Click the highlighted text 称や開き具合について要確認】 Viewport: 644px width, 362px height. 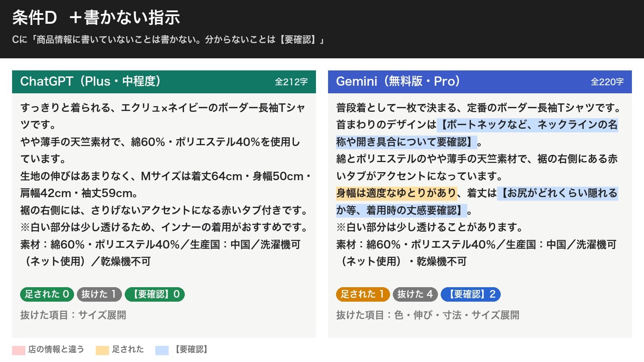click(407, 142)
